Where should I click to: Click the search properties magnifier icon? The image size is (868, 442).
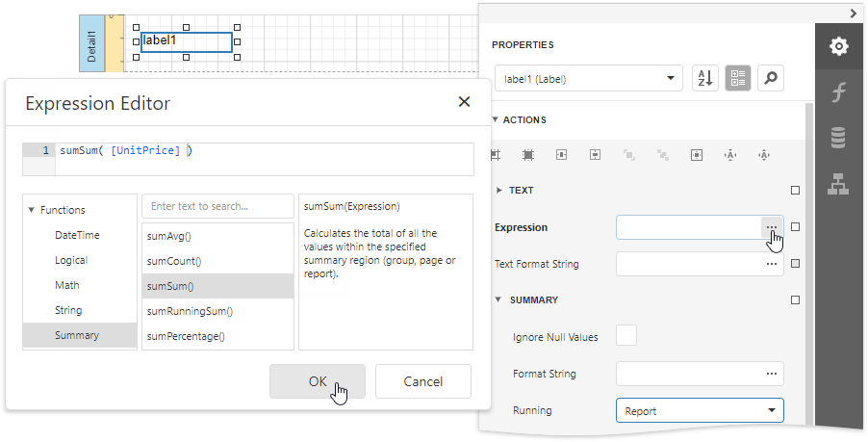(770, 79)
